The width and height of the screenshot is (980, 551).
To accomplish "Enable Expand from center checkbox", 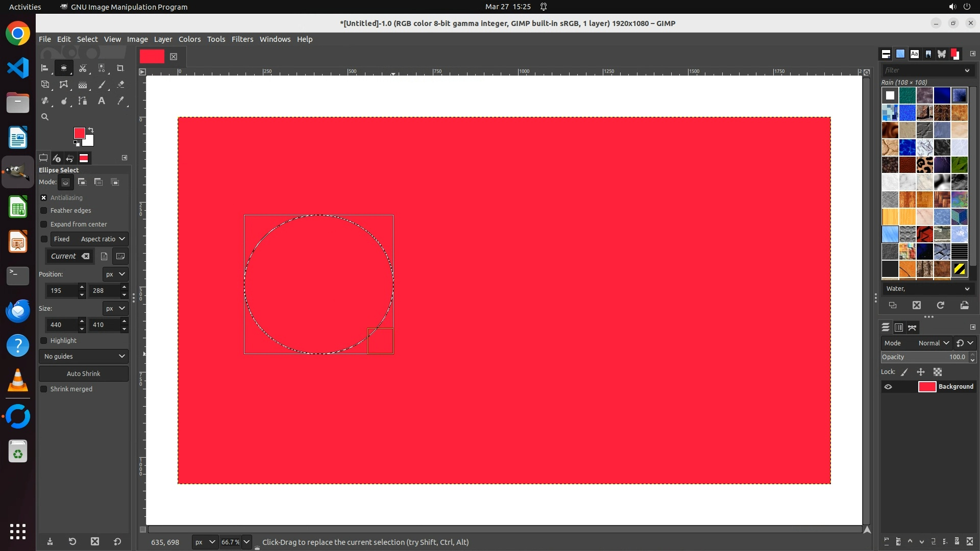I will (x=44, y=224).
